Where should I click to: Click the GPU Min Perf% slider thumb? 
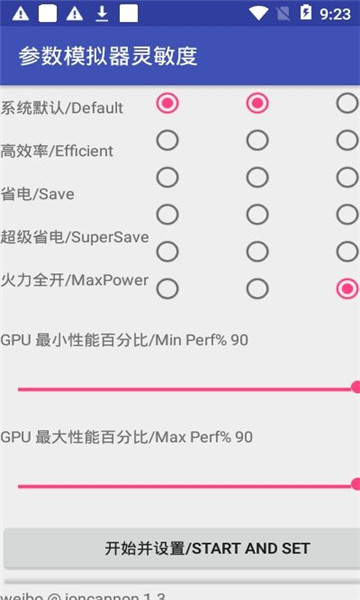356,387
